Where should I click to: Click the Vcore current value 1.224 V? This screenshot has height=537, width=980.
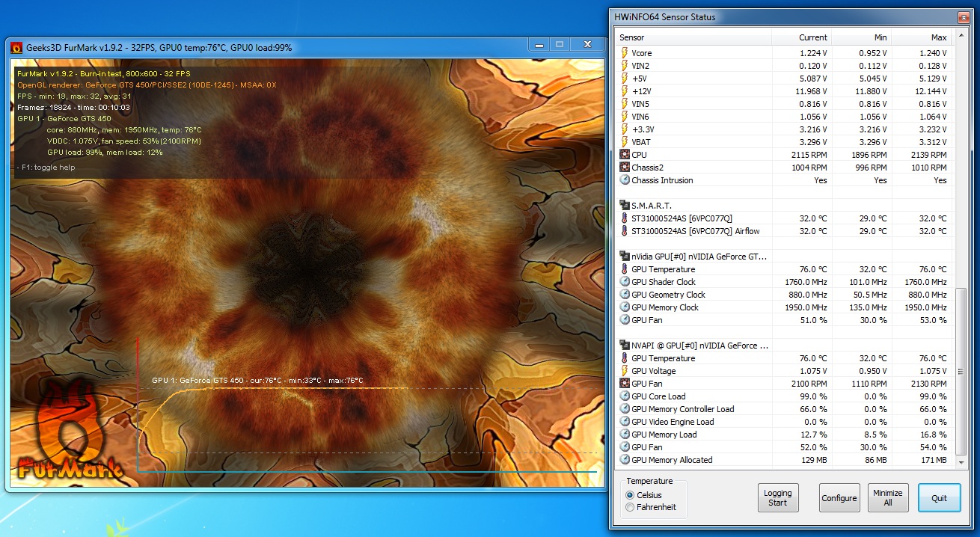(x=812, y=53)
